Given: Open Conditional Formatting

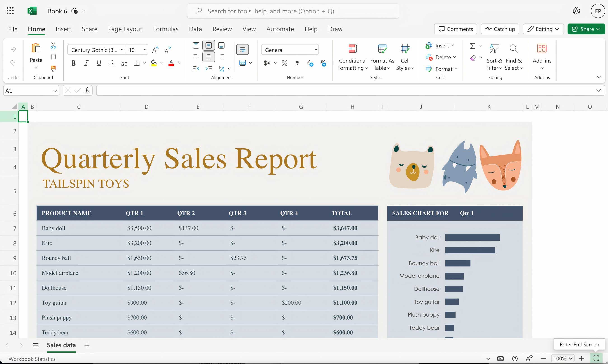Looking at the screenshot, I should pyautogui.click(x=352, y=57).
